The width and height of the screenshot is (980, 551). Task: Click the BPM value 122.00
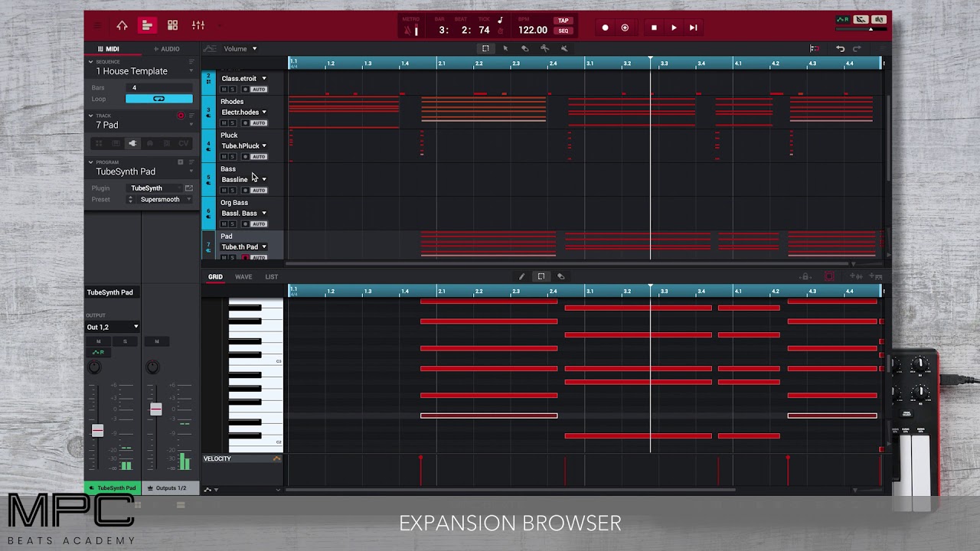[x=533, y=30]
